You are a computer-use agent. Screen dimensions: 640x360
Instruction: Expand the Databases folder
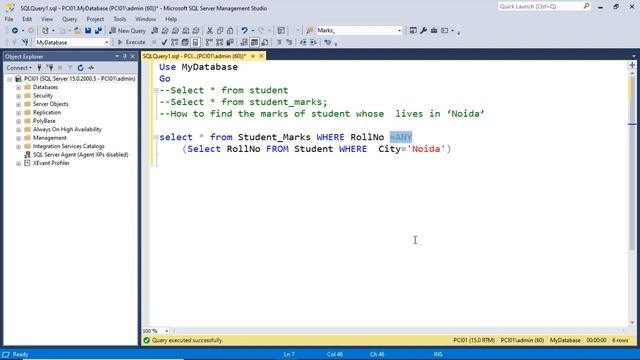18,87
